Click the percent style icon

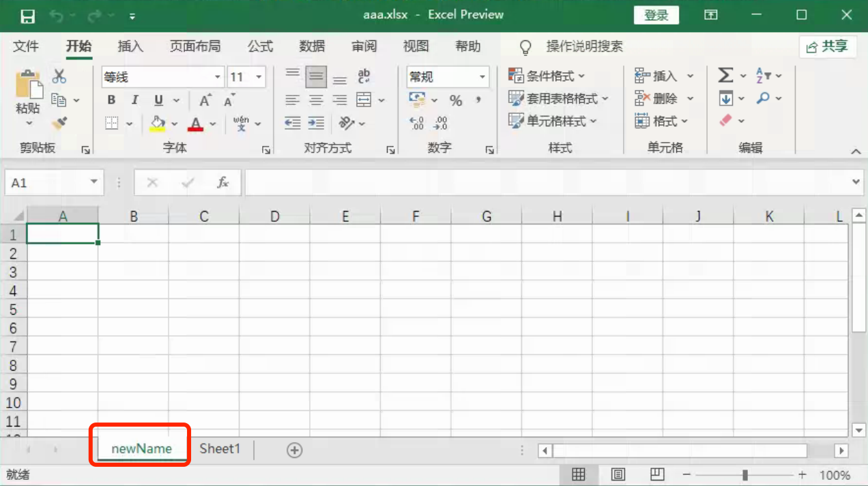456,100
